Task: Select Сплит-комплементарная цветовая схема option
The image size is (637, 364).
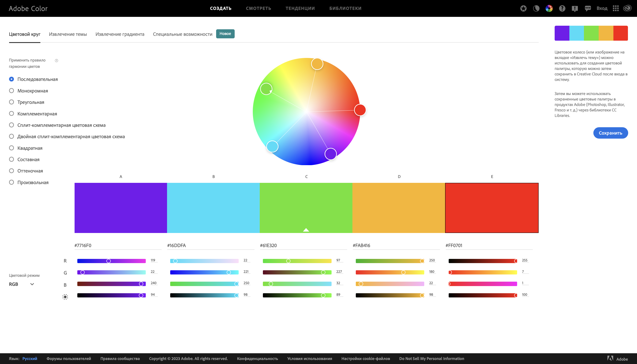Action: pyautogui.click(x=57, y=125)
